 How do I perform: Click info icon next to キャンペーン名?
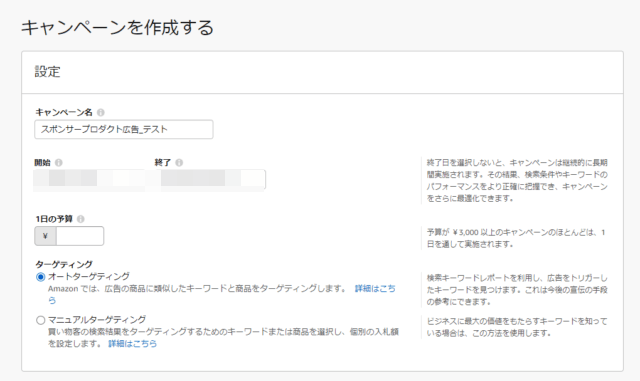pos(100,112)
